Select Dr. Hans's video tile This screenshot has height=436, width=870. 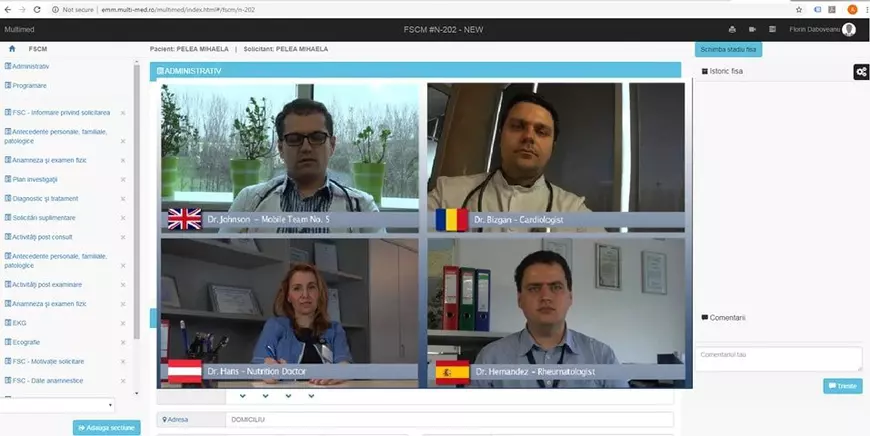pyautogui.click(x=290, y=312)
